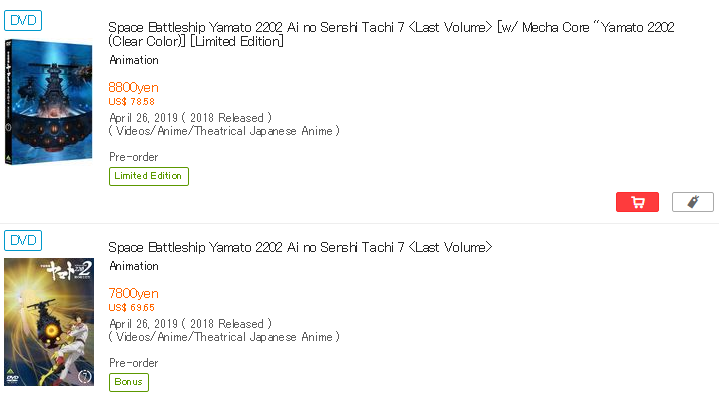Click the green Bonus label
Viewport: 722px width, 398px height.
(129, 382)
